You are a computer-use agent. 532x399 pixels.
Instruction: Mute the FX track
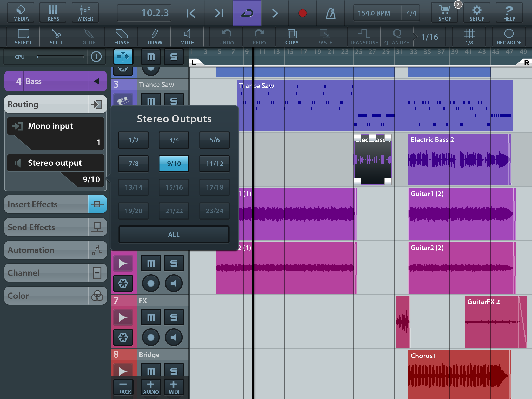[151, 317]
